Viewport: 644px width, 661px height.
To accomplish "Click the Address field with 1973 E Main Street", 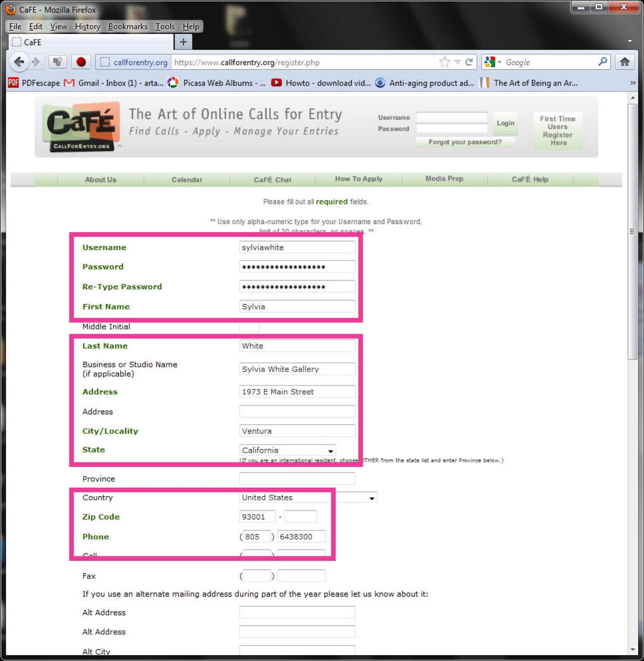I will 297,392.
